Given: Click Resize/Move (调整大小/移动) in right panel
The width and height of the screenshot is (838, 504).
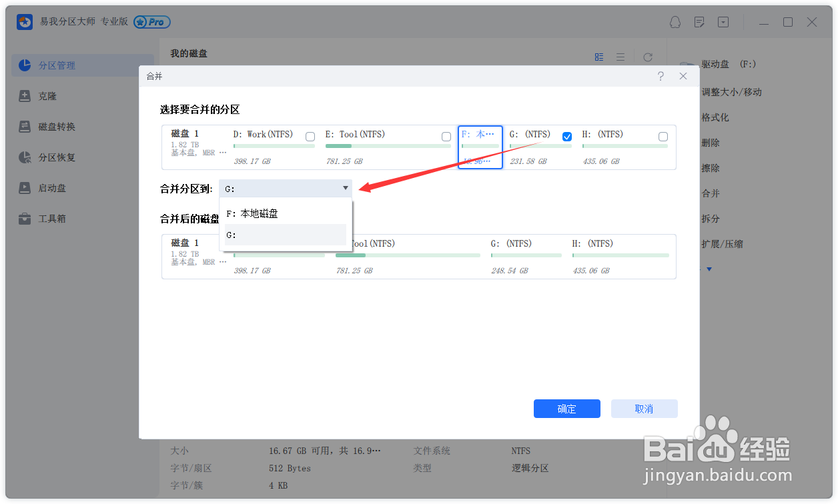Looking at the screenshot, I should click(731, 92).
